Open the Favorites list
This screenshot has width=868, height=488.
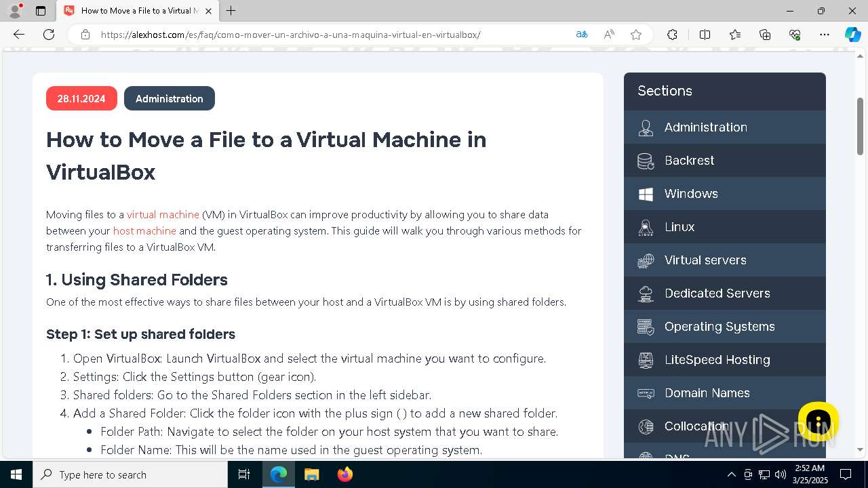tap(735, 35)
